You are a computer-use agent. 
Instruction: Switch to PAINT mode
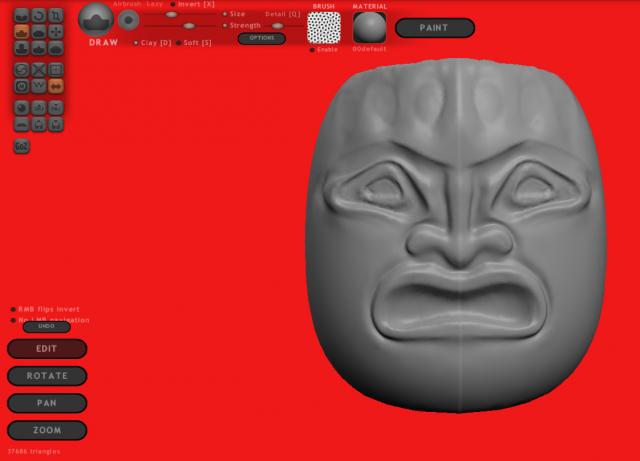(434, 28)
